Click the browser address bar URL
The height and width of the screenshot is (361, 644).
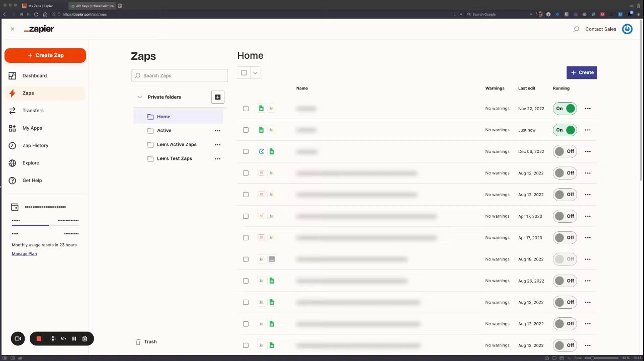pyautogui.click(x=85, y=14)
